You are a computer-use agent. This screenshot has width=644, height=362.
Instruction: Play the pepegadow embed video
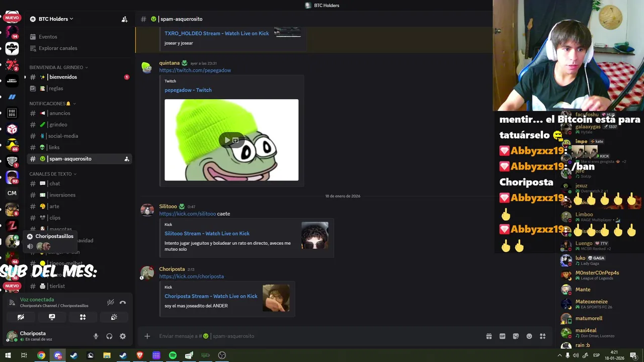227,140
